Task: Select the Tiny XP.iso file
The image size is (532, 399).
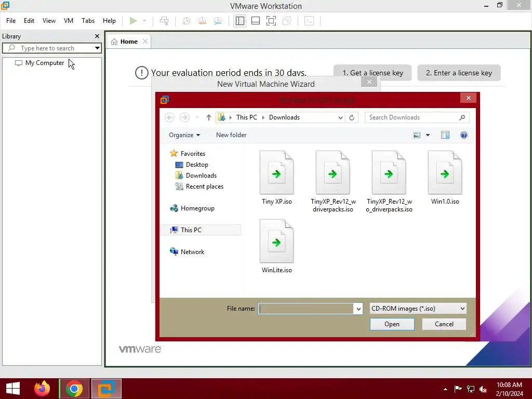Action: click(276, 178)
